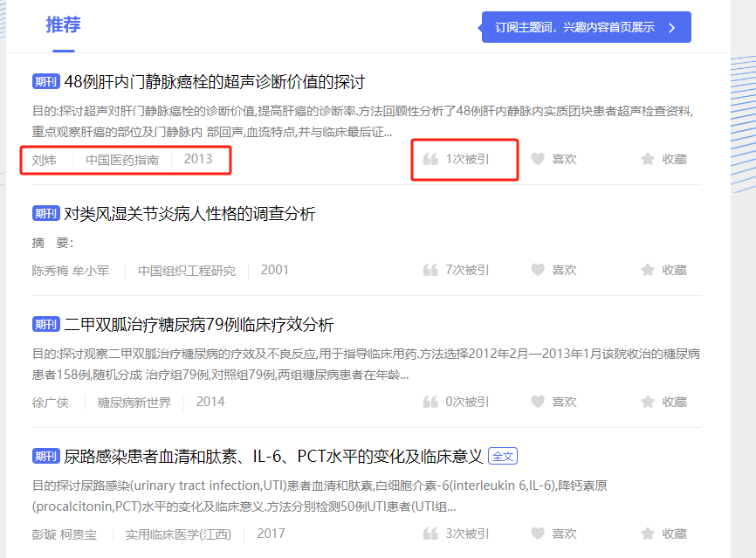Toggle the 喜欢 heart on the diabetes article
Viewport: 756px width, 558px height.
pyautogui.click(x=538, y=402)
